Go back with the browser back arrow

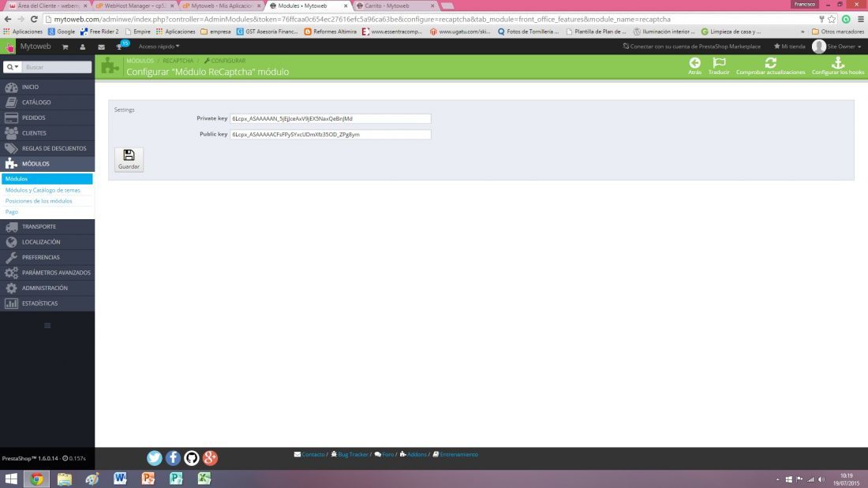(x=8, y=20)
